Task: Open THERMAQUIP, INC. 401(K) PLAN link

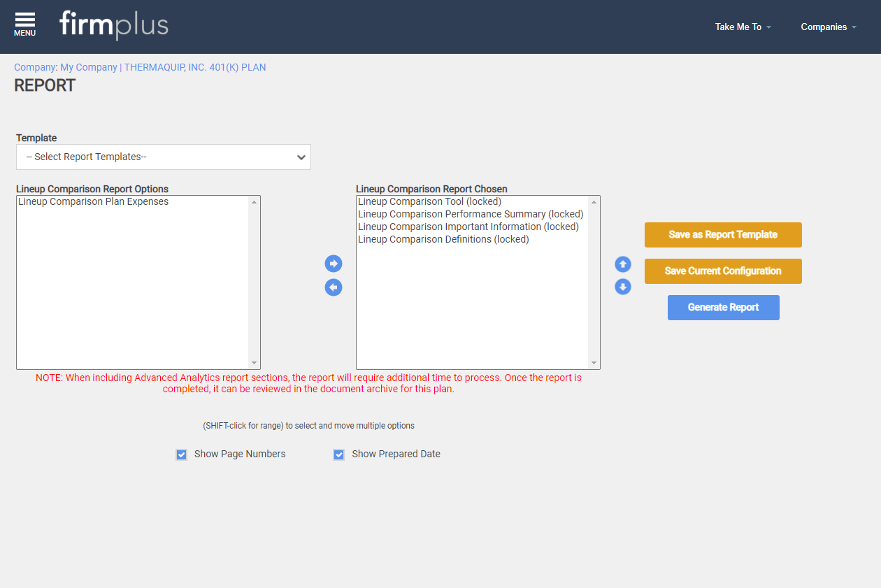Action: tap(195, 67)
